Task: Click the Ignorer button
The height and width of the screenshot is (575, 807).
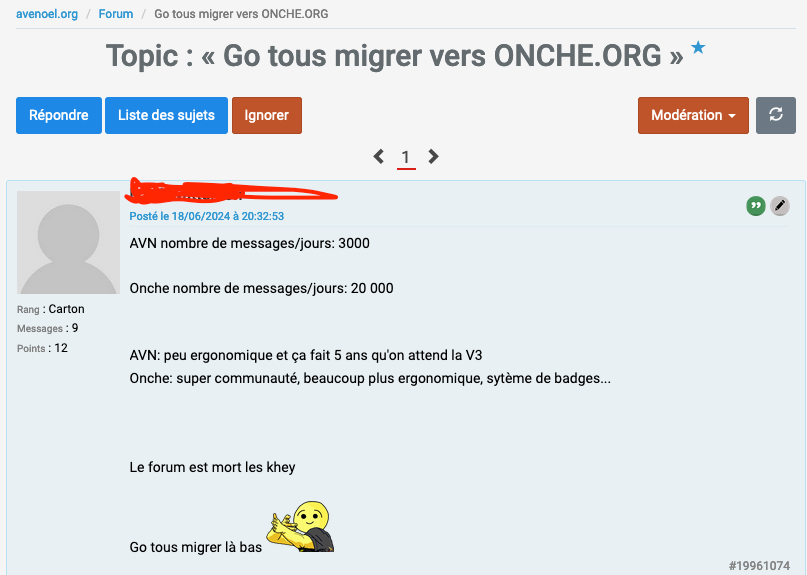Action: [x=267, y=115]
